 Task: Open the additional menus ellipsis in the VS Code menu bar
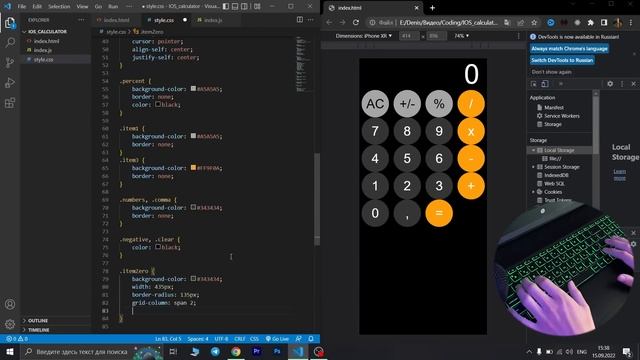129,7
